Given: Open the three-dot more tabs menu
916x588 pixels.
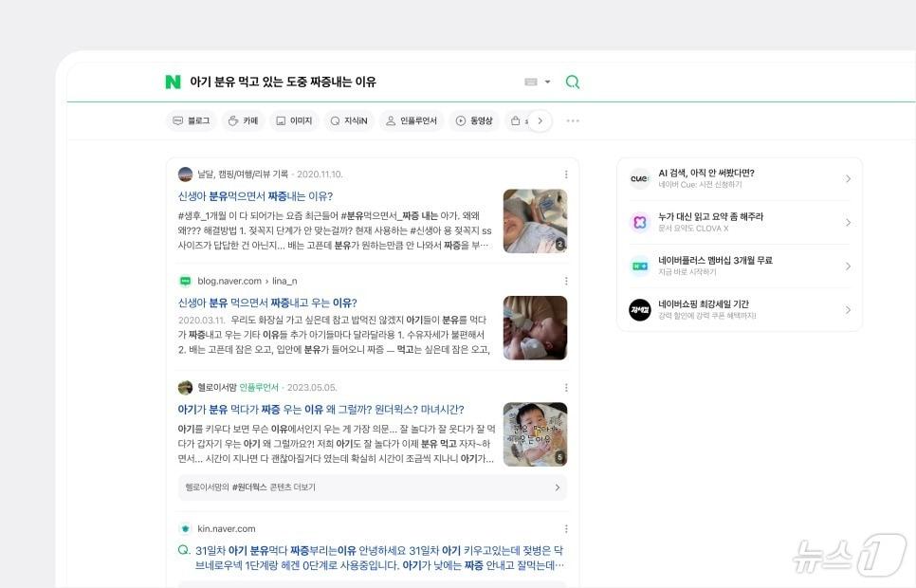Looking at the screenshot, I should (573, 121).
